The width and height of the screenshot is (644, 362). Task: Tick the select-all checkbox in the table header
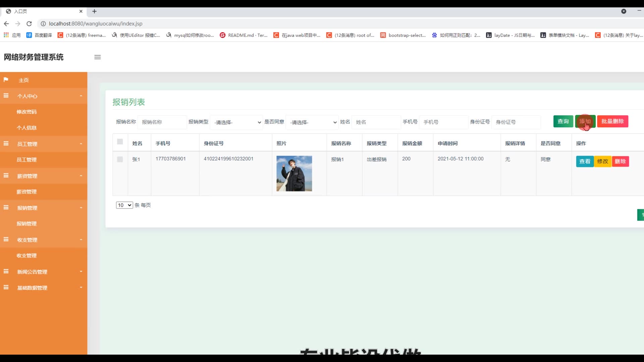[120, 142]
